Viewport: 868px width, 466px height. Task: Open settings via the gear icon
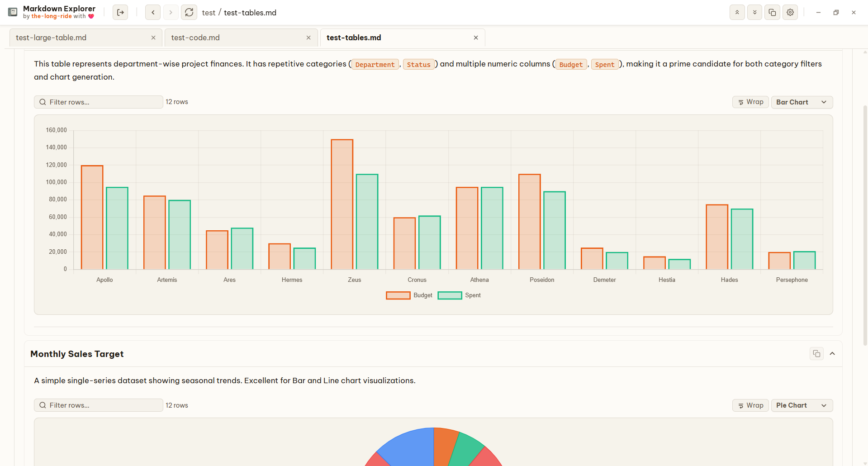(790, 12)
